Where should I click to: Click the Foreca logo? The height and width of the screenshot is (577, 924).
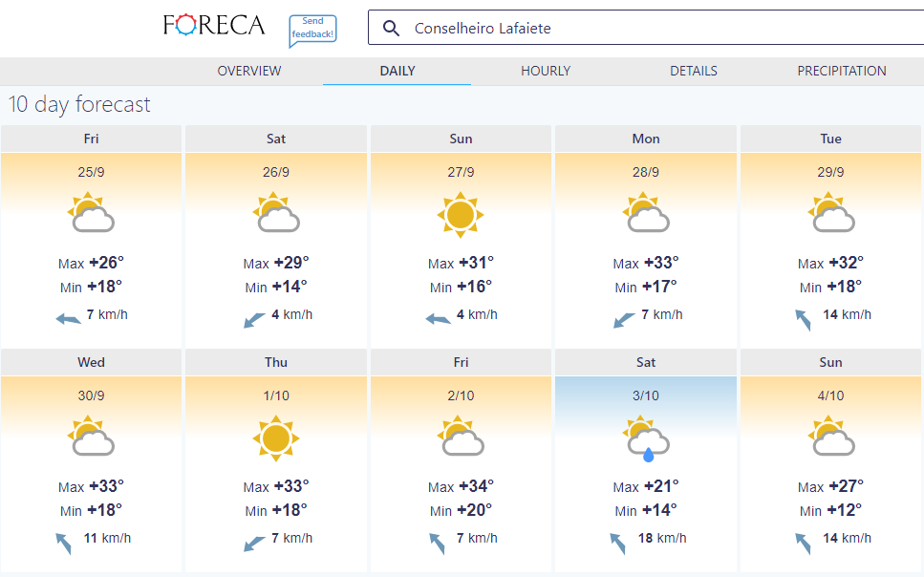[x=214, y=26]
